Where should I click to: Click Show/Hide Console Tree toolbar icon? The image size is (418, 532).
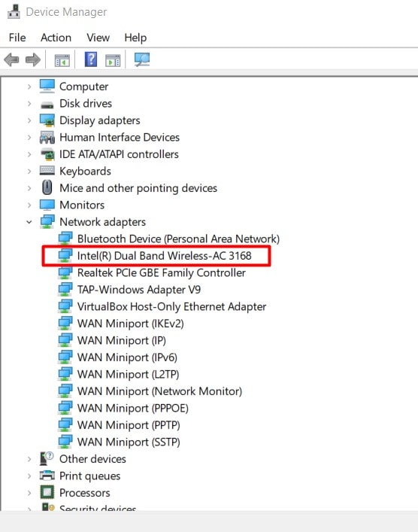click(62, 60)
